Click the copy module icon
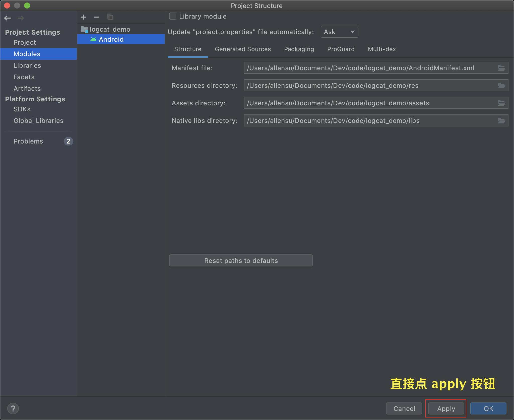This screenshot has height=420, width=514. (x=110, y=17)
